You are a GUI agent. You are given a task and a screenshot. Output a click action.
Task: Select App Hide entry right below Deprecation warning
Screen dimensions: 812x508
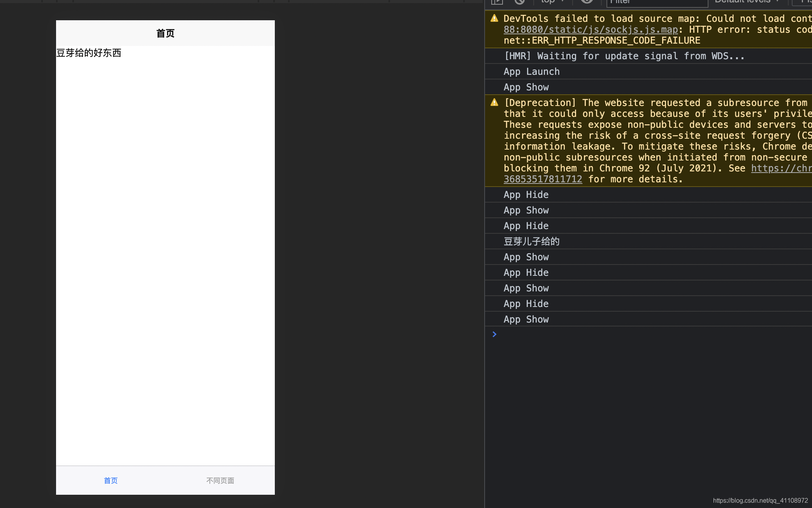click(648, 195)
